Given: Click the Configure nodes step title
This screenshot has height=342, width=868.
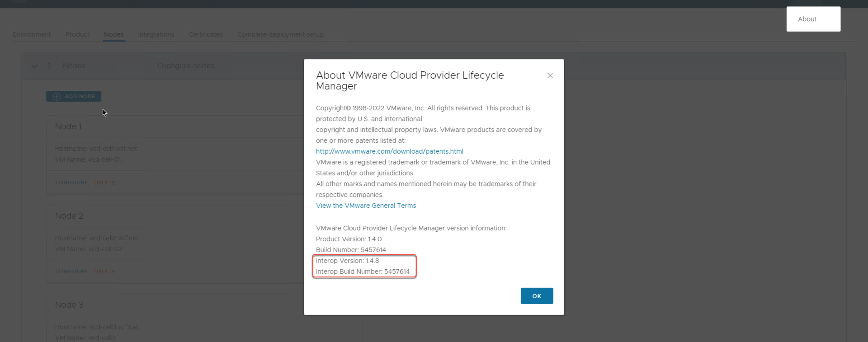Looking at the screenshot, I should click(186, 66).
